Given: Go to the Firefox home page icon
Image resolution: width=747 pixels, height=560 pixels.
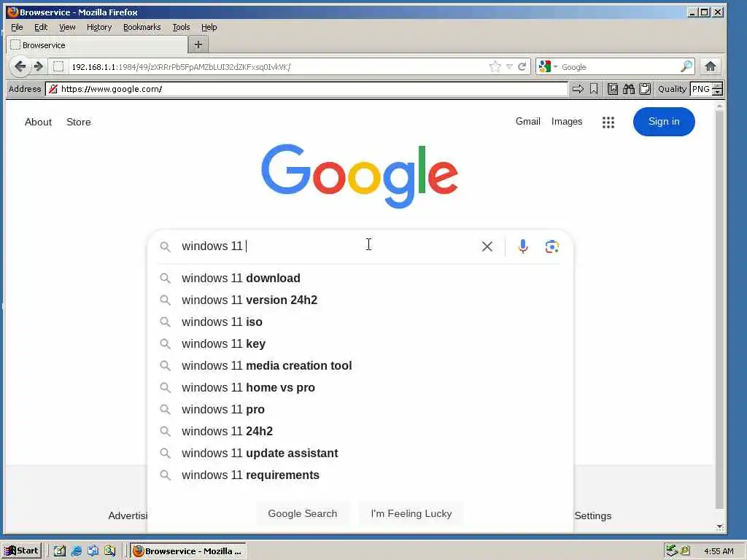Looking at the screenshot, I should click(711, 66).
